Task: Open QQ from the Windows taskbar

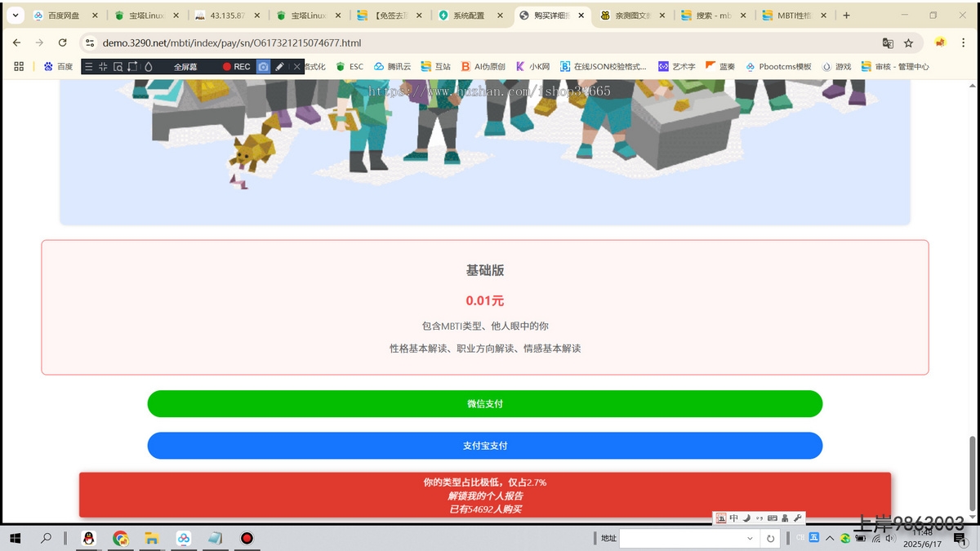Action: click(x=89, y=539)
